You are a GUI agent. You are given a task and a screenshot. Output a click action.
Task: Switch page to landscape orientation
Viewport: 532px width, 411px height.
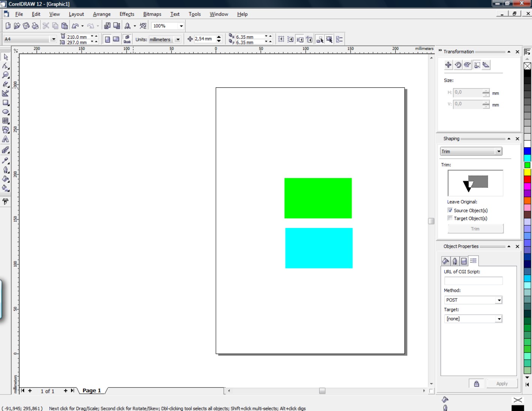coord(116,39)
